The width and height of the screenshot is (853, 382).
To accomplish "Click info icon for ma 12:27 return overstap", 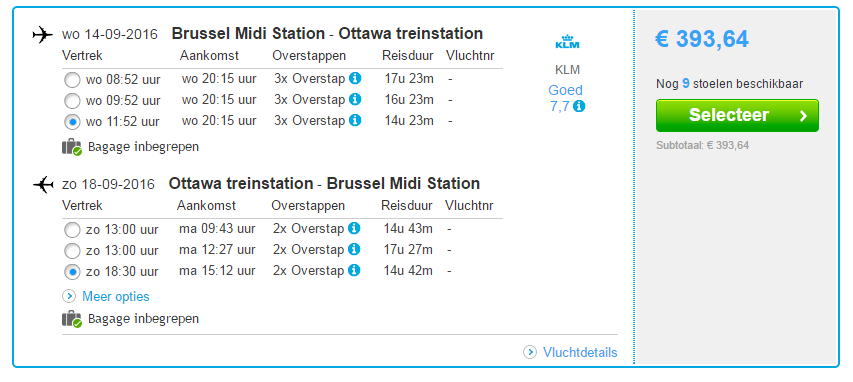I will click(354, 249).
